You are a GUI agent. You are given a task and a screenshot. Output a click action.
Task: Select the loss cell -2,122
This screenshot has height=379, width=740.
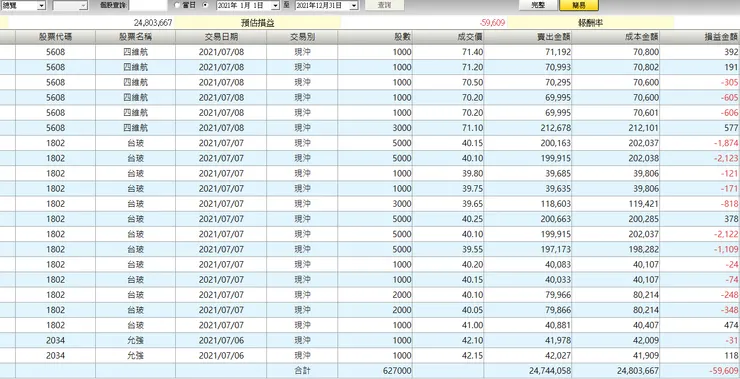point(700,234)
